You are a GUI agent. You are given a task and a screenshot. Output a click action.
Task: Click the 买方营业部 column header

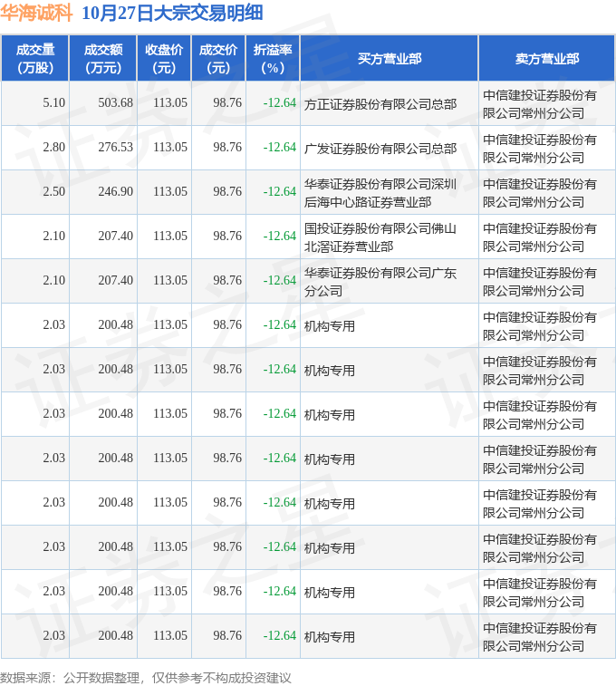coord(389,58)
